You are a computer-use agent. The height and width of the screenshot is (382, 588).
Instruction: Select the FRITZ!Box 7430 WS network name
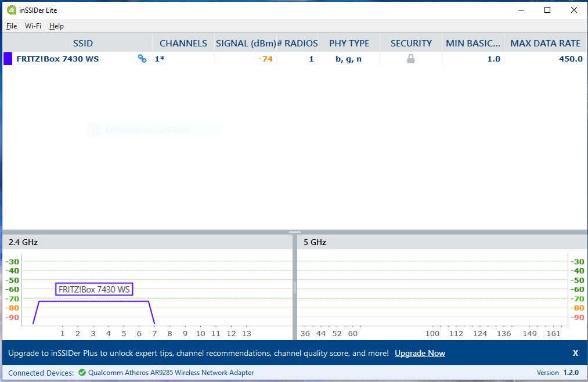click(x=57, y=59)
